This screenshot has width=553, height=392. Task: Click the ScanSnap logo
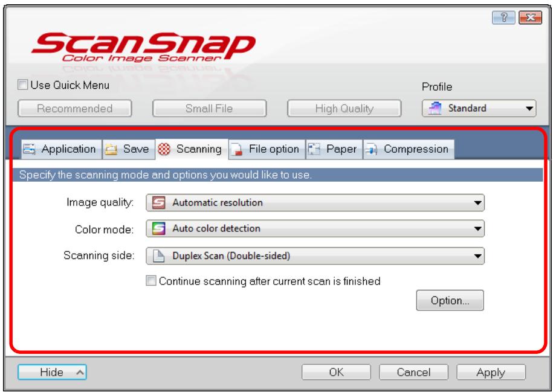pyautogui.click(x=144, y=47)
